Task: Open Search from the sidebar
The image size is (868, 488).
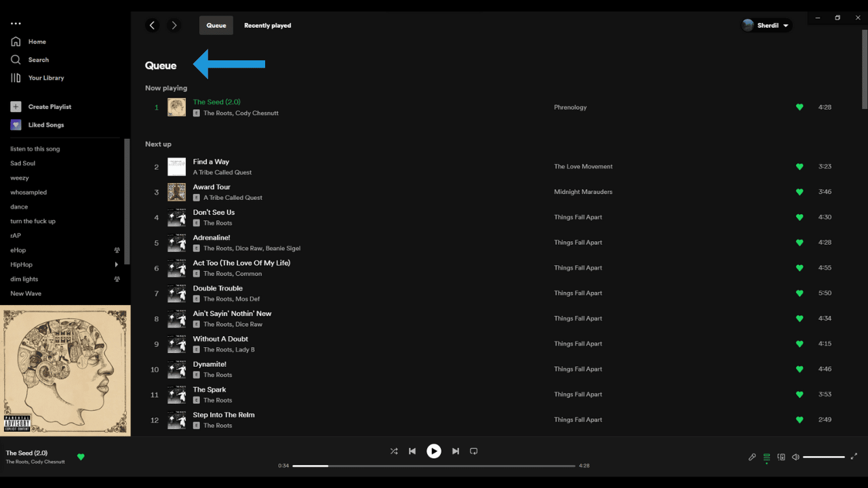Action: [30, 60]
